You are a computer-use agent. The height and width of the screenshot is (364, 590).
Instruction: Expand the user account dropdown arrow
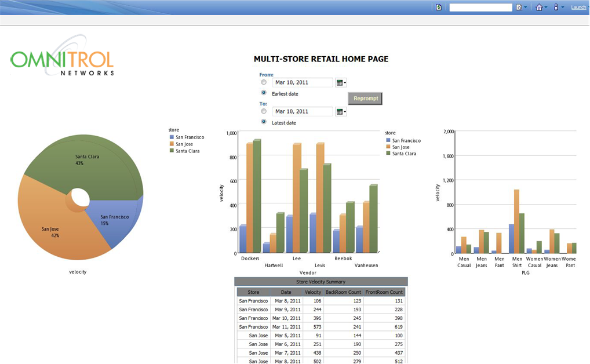(563, 8)
